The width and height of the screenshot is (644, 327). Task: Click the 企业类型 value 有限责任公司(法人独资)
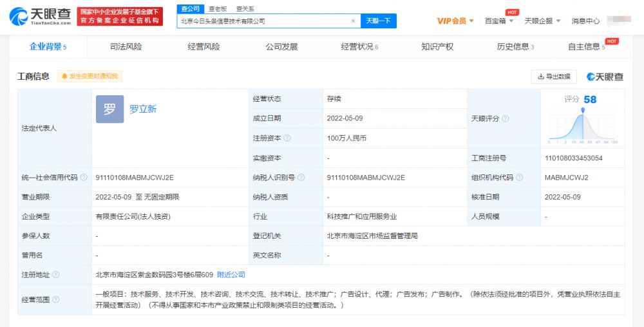pos(133,217)
